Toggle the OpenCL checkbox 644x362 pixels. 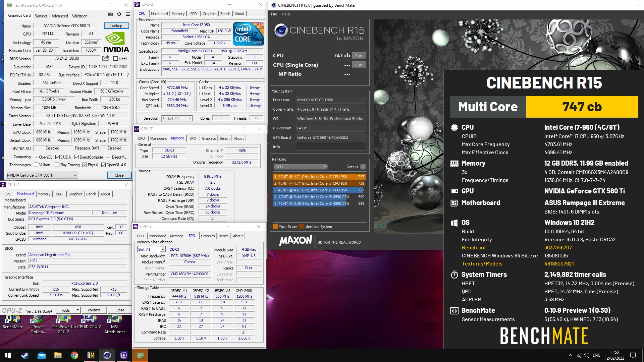[36, 157]
